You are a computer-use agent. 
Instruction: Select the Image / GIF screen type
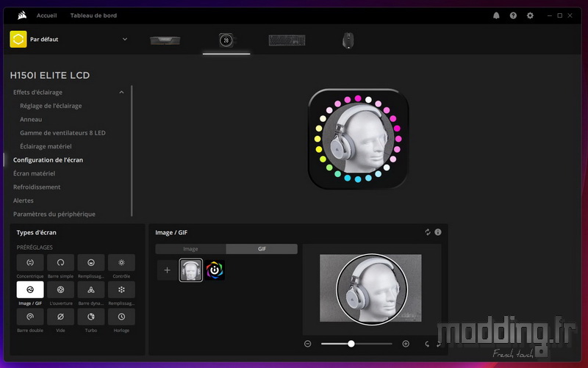click(x=30, y=289)
